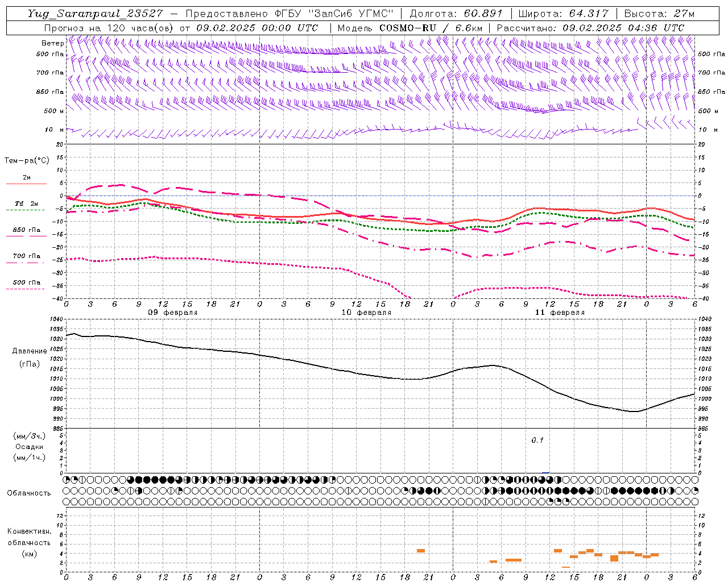Click the date label "10 февраля"
728x582 pixels.
coord(366,313)
